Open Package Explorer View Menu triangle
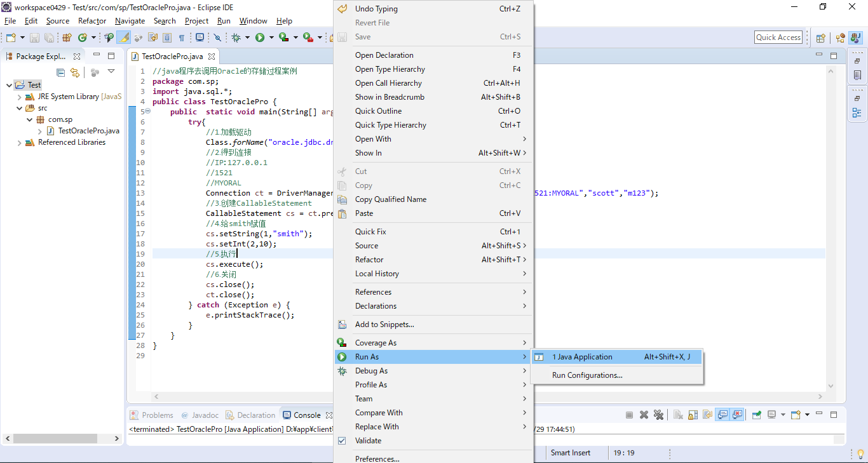Image resolution: width=868 pixels, height=463 pixels. coord(111,72)
